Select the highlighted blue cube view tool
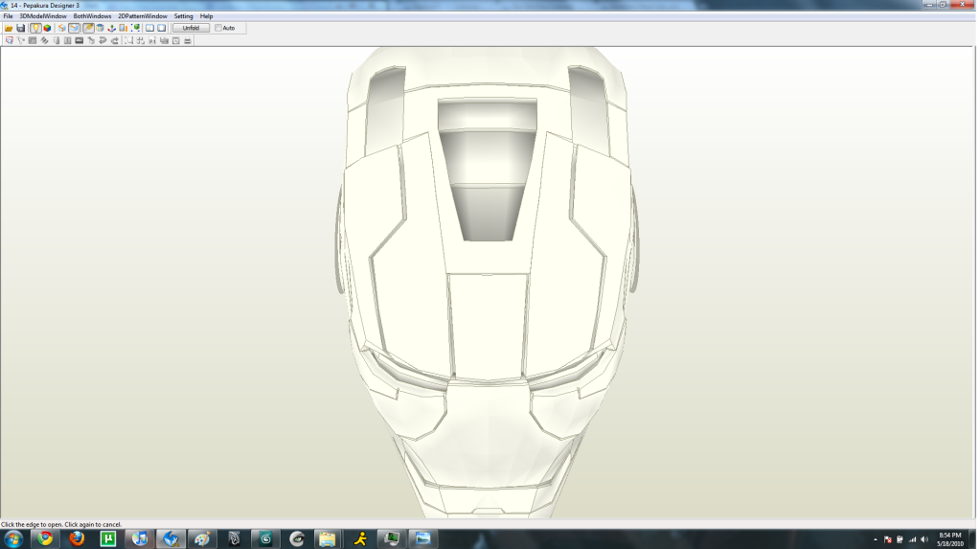This screenshot has width=980, height=549. [x=75, y=28]
